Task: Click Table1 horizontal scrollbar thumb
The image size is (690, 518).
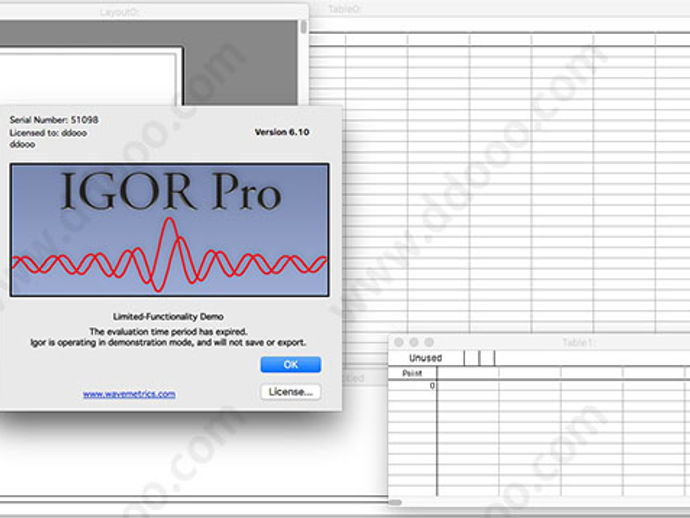Action: click(x=395, y=502)
